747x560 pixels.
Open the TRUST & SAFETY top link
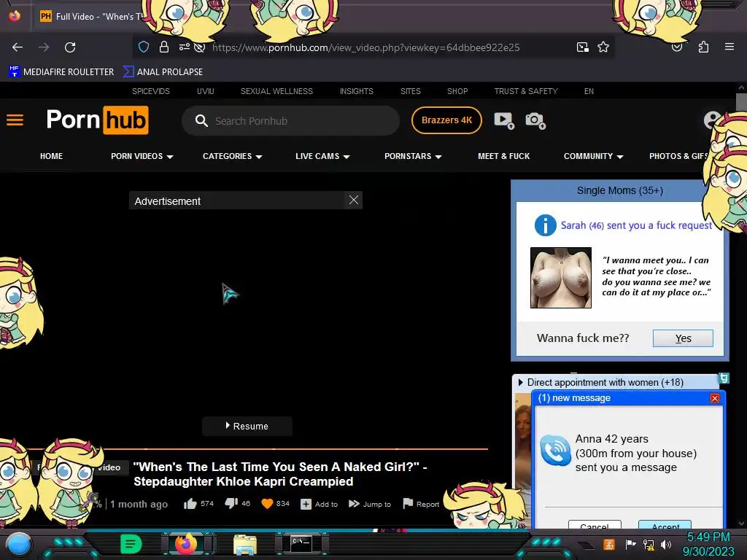point(526,91)
